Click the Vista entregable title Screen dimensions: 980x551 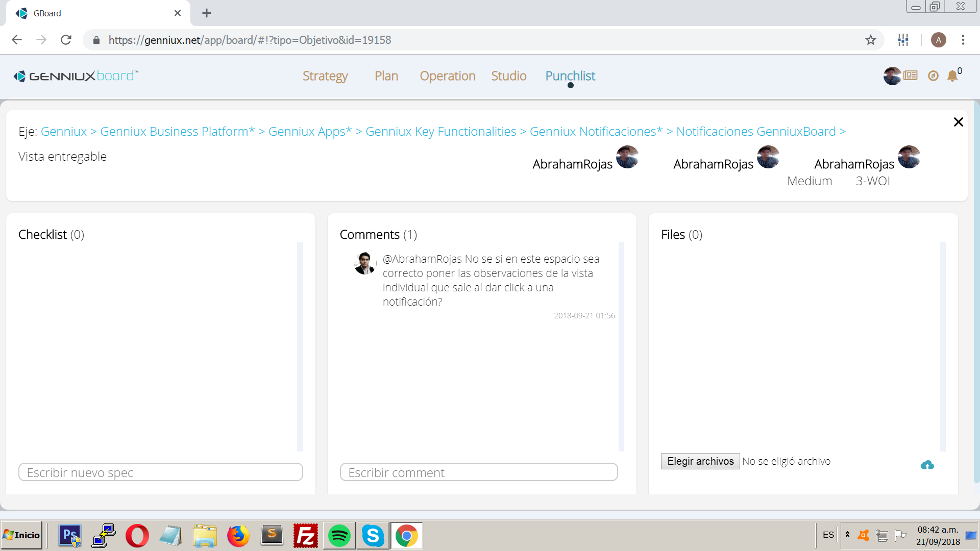[62, 157]
